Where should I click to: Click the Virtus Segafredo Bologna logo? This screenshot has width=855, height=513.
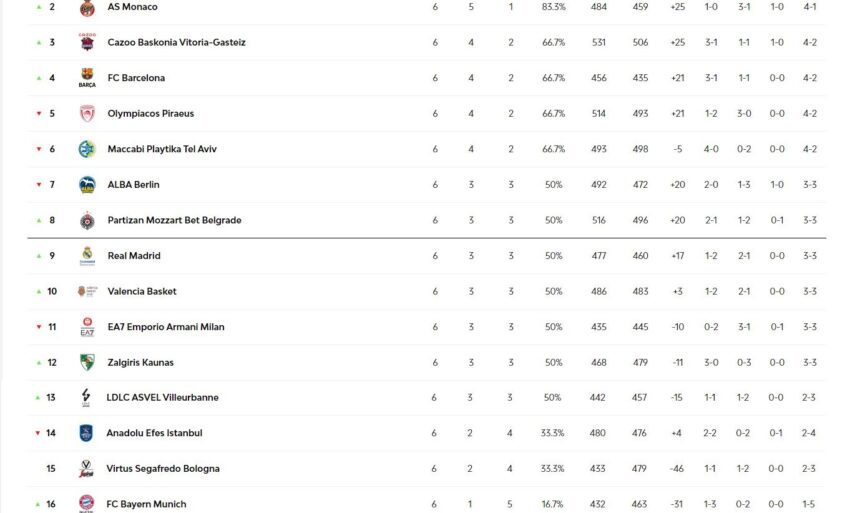point(87,468)
